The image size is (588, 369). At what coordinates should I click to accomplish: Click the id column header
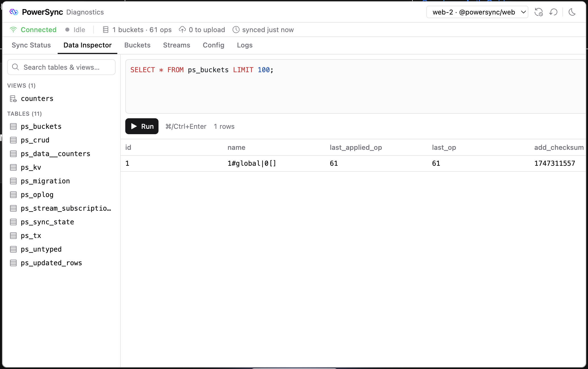pyautogui.click(x=128, y=147)
